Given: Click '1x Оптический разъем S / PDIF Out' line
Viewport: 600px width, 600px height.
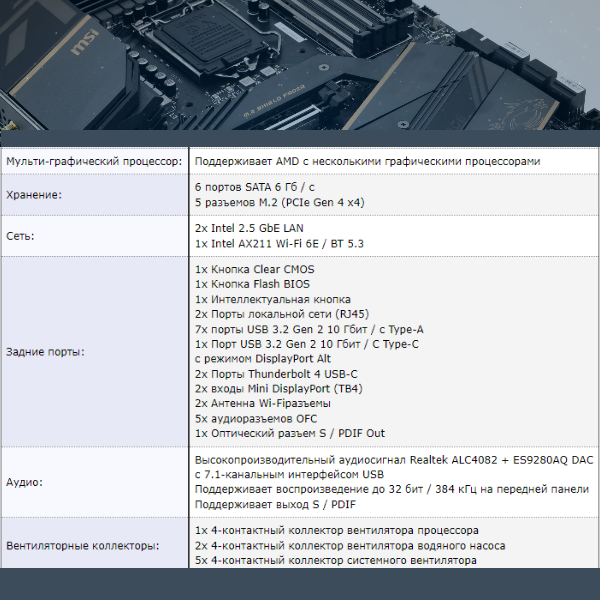Looking at the screenshot, I should 290,433.
